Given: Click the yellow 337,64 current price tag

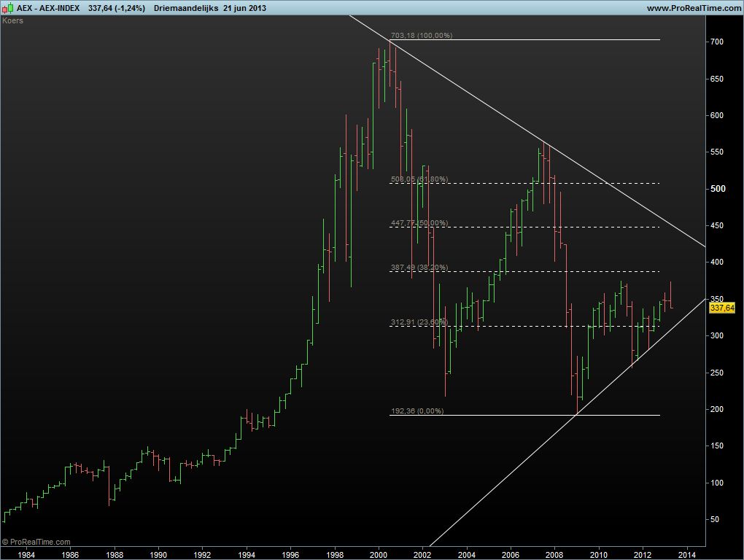Looking at the screenshot, I should click(721, 308).
